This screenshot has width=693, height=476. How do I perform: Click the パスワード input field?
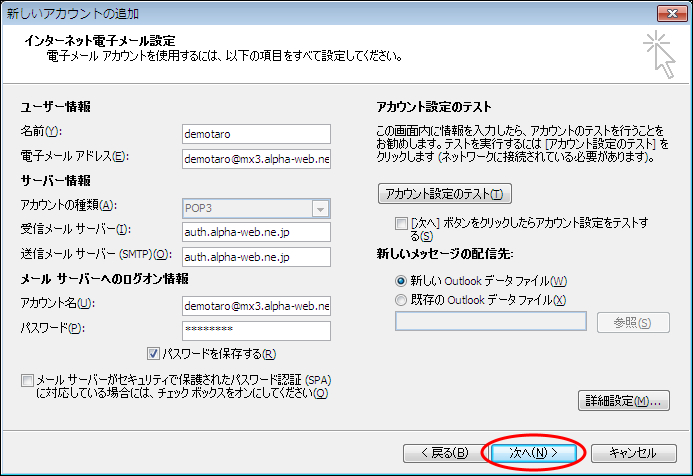pos(256,331)
